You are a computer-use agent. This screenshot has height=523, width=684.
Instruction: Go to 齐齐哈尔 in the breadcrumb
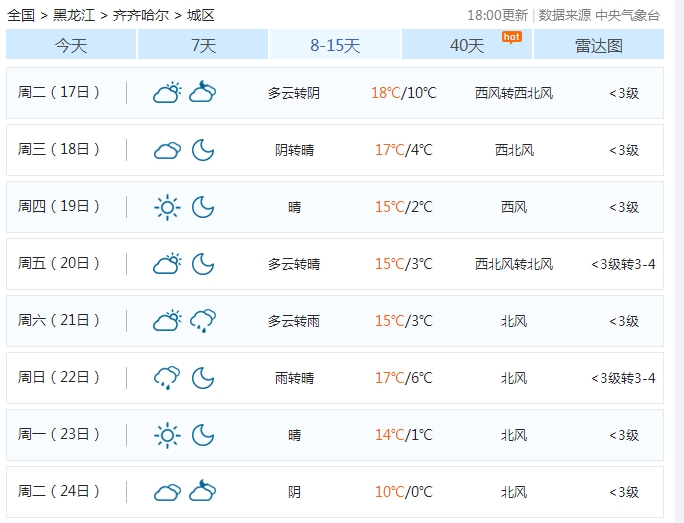click(x=141, y=16)
